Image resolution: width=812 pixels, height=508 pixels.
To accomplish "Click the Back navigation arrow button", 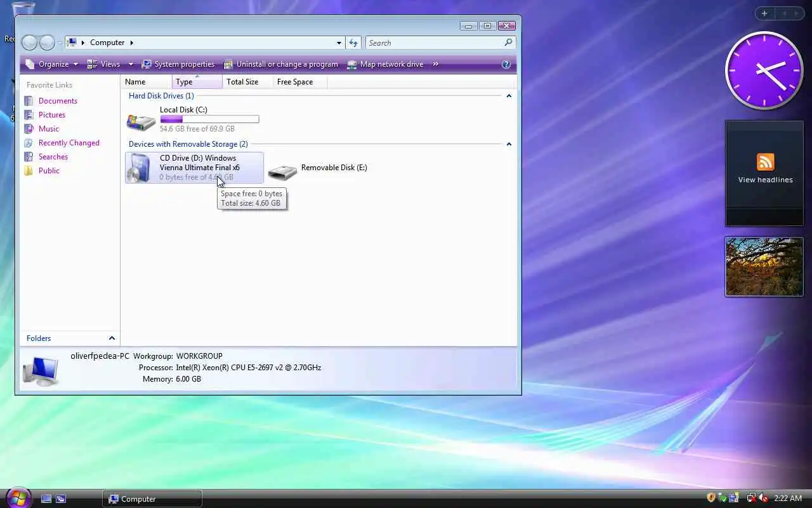I will [29, 43].
